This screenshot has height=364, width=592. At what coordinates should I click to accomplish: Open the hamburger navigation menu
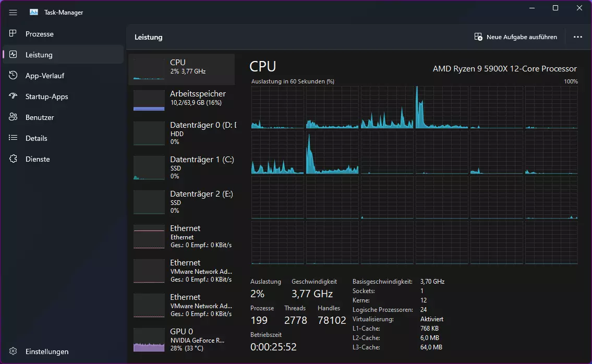pyautogui.click(x=13, y=13)
